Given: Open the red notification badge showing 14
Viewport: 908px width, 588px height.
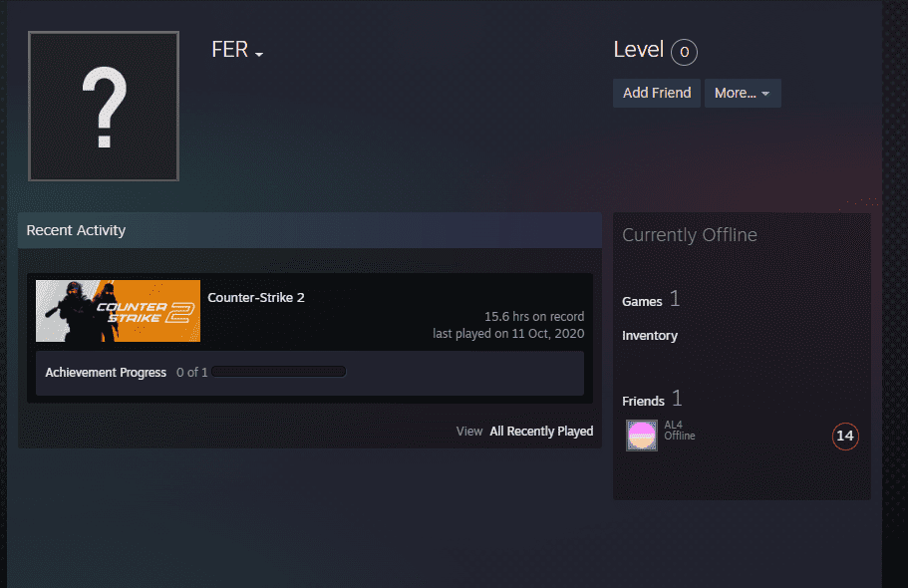Looking at the screenshot, I should coord(844,436).
